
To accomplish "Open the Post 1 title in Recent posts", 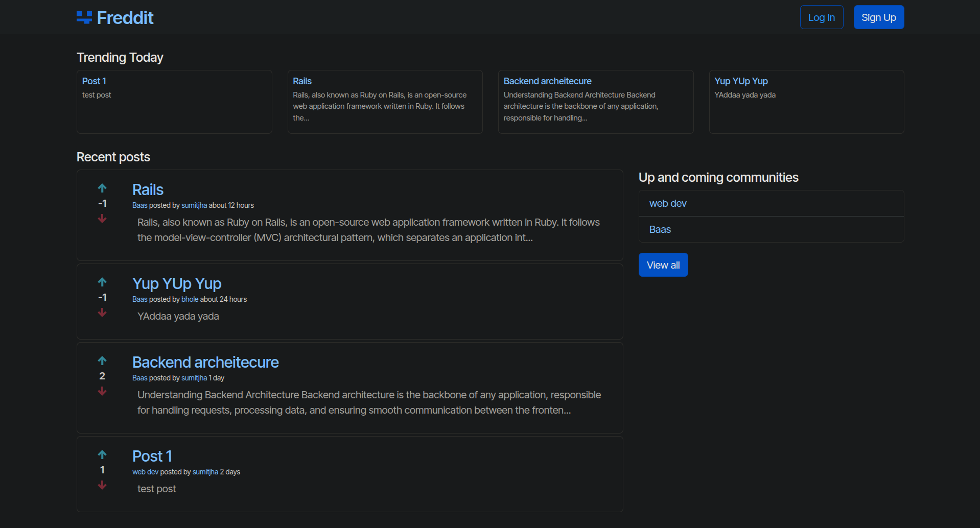I will (152, 456).
